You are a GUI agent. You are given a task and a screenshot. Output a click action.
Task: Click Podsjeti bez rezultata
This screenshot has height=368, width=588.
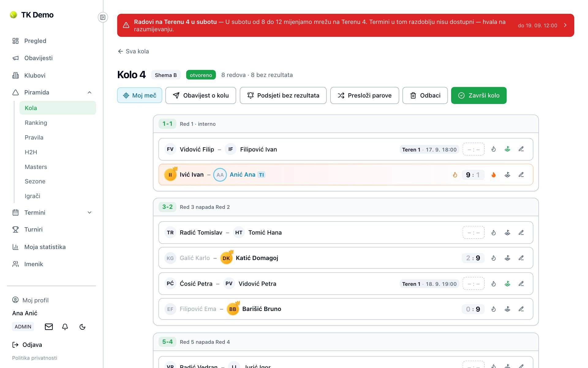(x=283, y=95)
